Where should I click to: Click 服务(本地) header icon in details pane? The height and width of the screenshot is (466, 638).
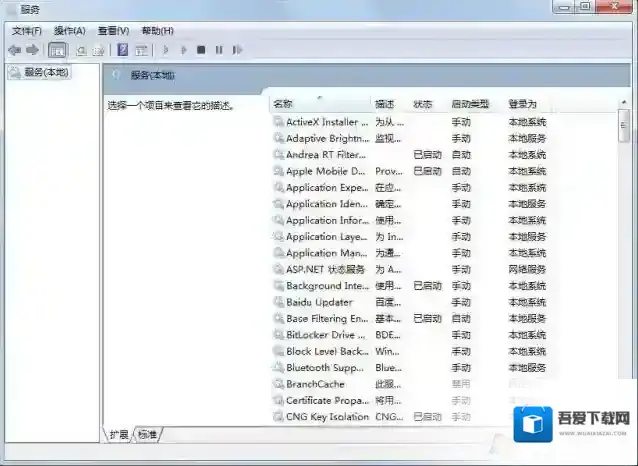tap(116, 75)
